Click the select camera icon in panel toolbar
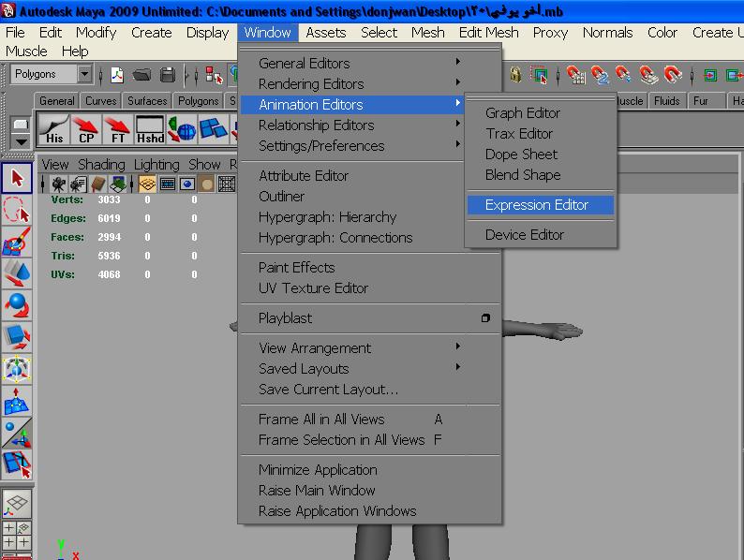The width and height of the screenshot is (744, 560). 58,184
